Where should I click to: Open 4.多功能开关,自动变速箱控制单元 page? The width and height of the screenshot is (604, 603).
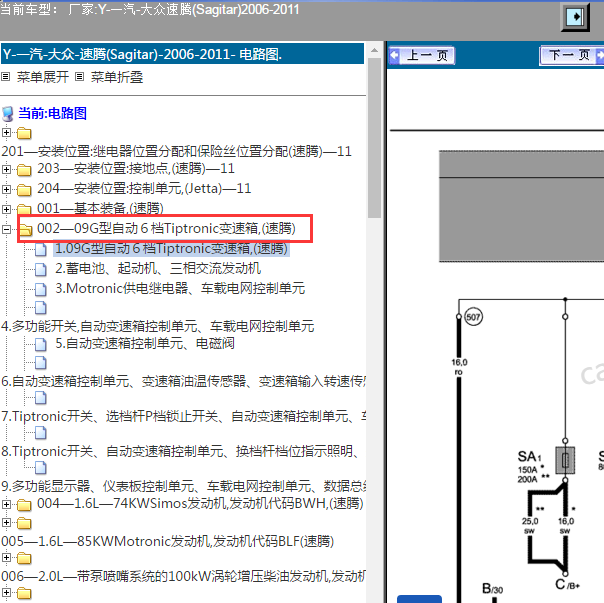tap(158, 326)
